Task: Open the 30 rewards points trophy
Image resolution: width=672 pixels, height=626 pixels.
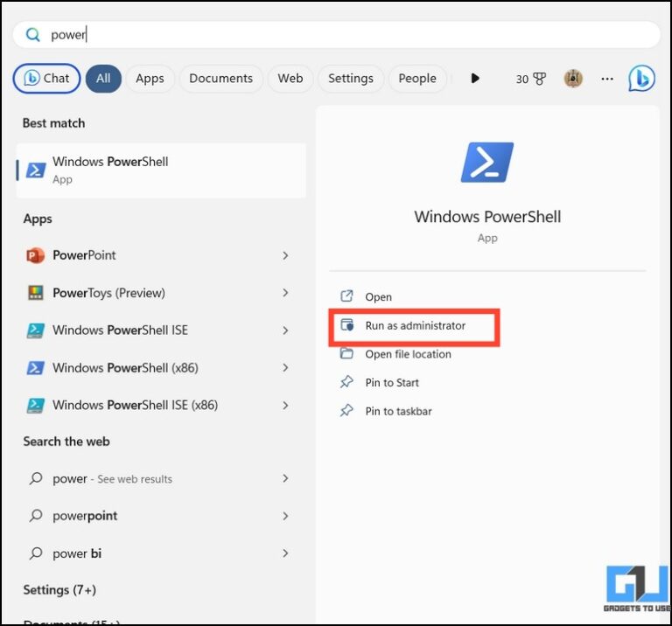Action: click(x=530, y=79)
